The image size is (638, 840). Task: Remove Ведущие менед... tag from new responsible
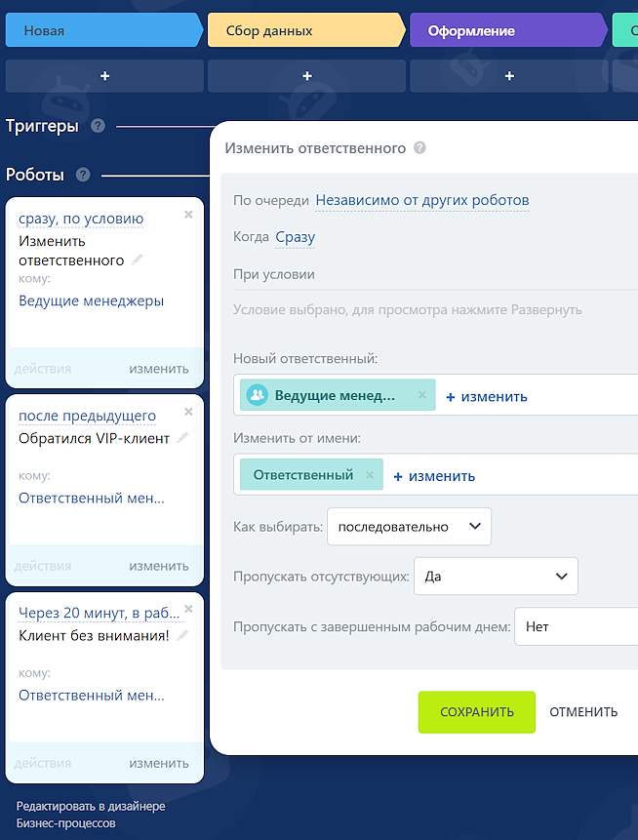(x=422, y=395)
